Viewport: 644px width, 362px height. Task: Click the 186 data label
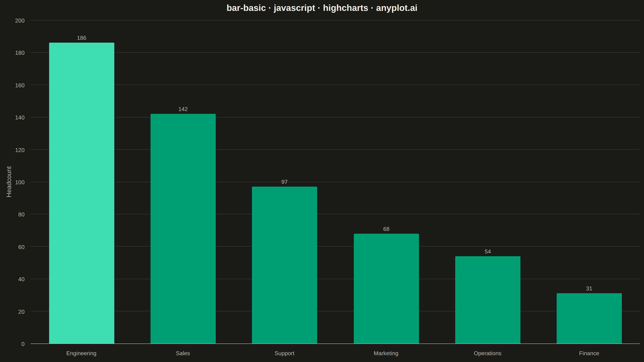point(82,38)
